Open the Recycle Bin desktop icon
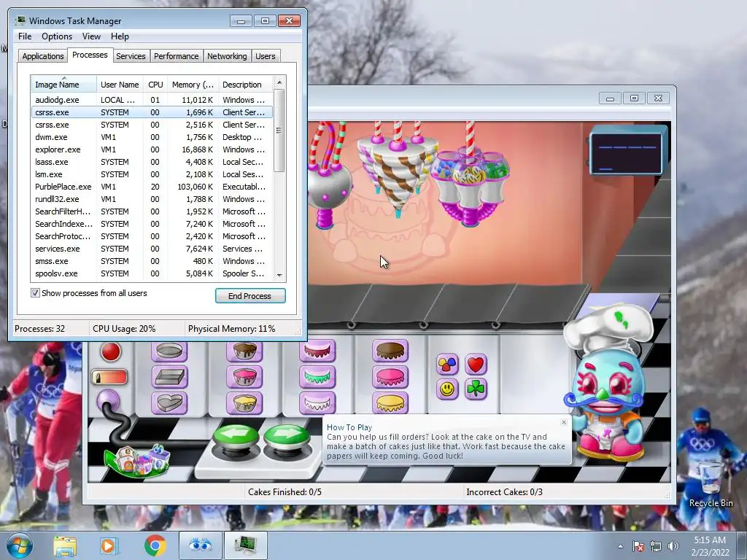 coord(711,485)
